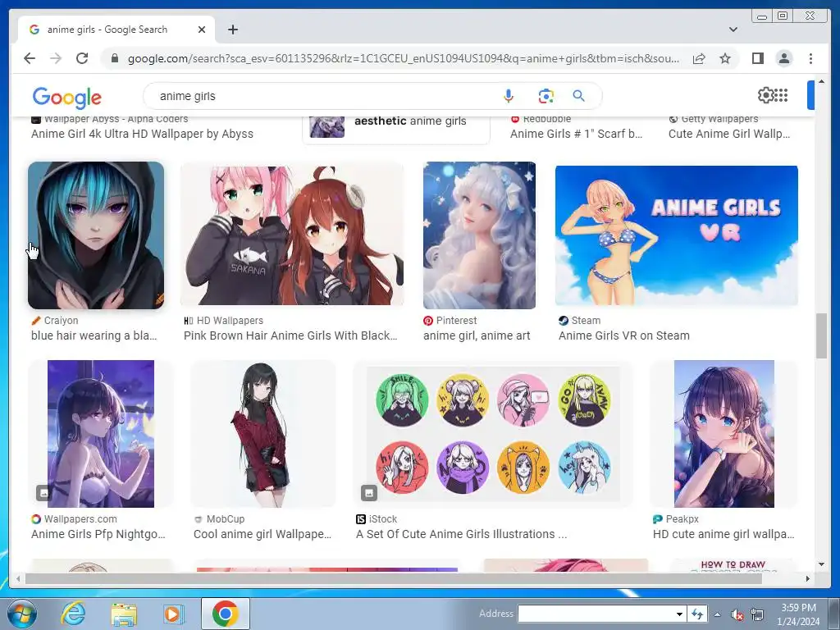Bookmark this tab with the star icon
The width and height of the screenshot is (840, 630).
tap(725, 58)
